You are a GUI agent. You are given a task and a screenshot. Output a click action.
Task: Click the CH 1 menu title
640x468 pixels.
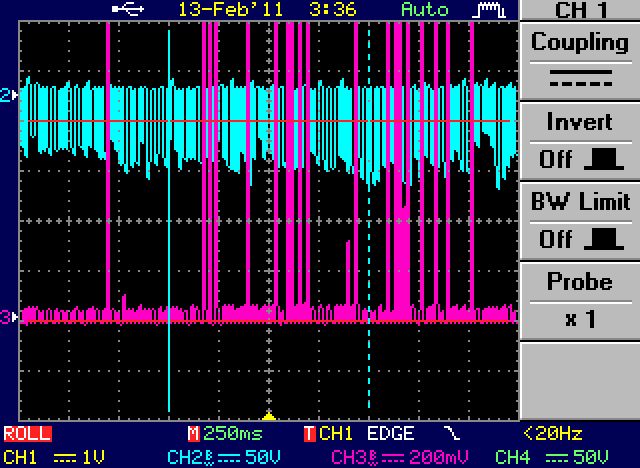(x=580, y=9)
